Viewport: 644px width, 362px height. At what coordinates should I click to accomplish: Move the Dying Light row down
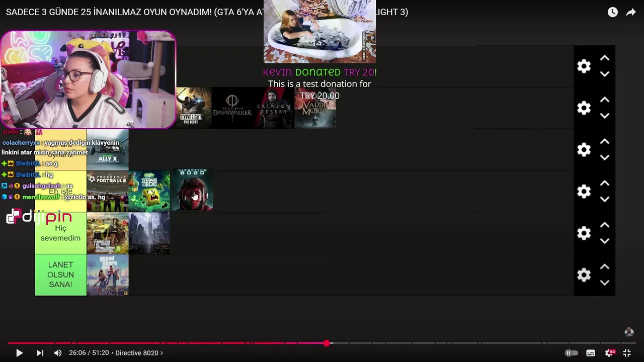(x=605, y=116)
